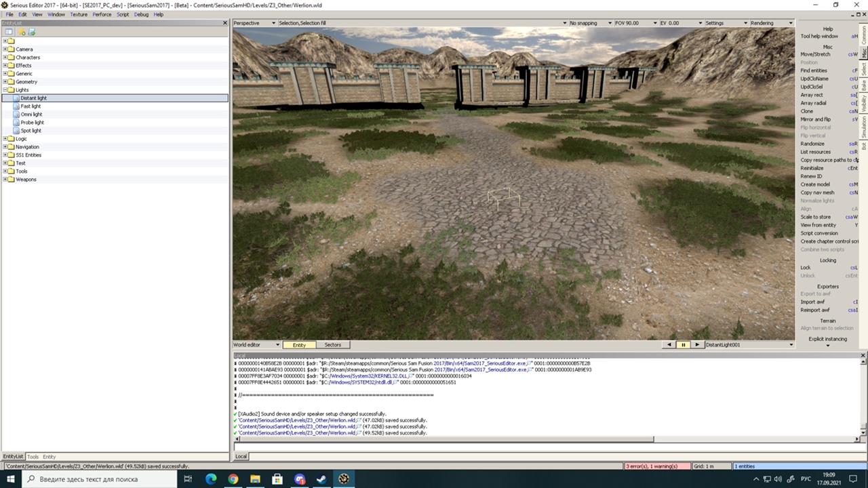Screen dimensions: 868x488
Task: Expand the Generic folder node
Action: click(x=5, y=74)
